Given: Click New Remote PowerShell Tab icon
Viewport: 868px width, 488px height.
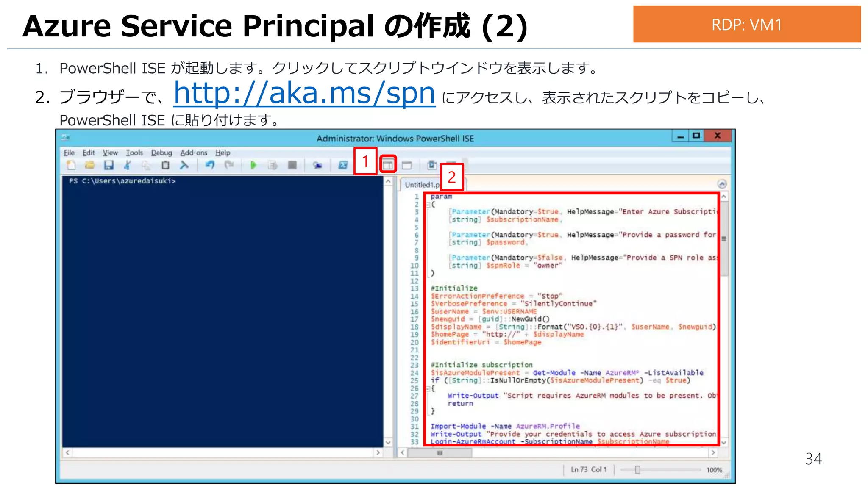Looking at the screenshot, I should pos(317,165).
